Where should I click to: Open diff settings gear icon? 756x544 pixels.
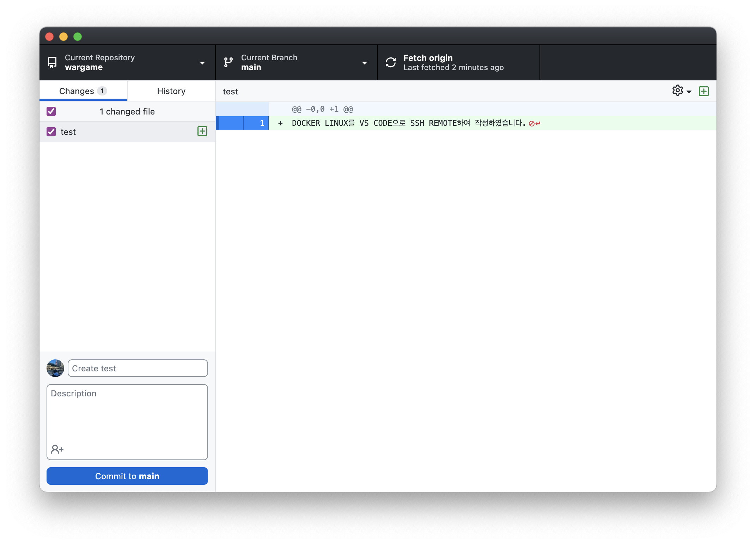click(677, 91)
